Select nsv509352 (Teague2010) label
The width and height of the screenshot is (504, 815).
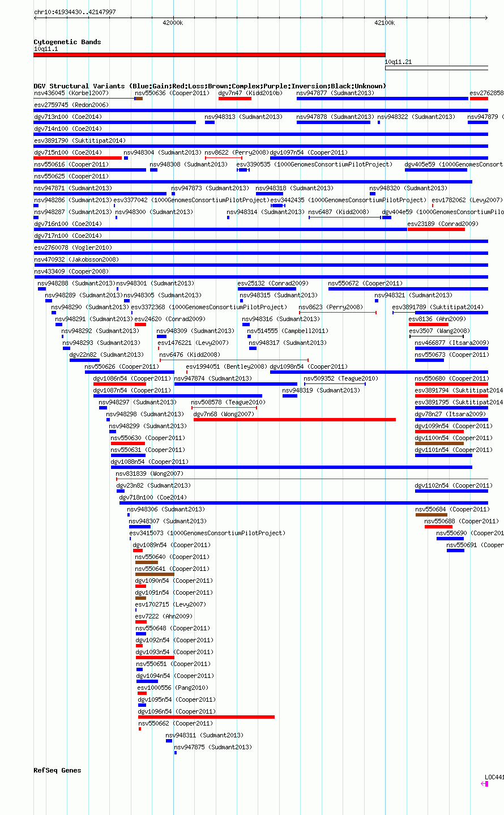[x=341, y=378]
